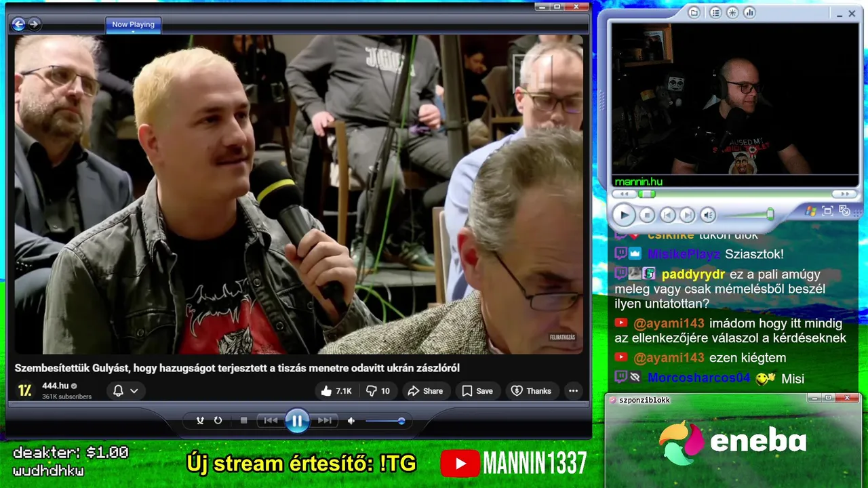
Task: Click the video frame in main player
Action: (299, 195)
